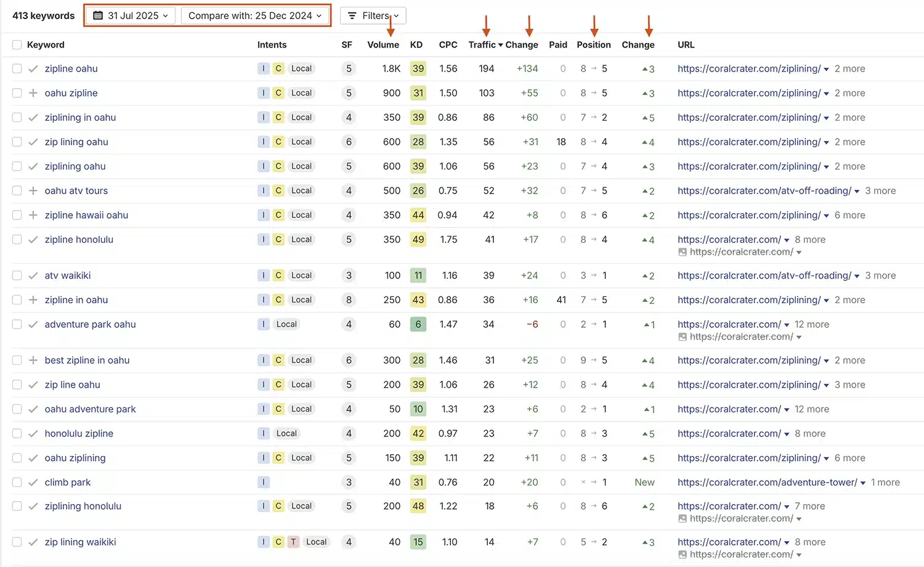The height and width of the screenshot is (567, 924).
Task: Click the C intent badge for oahu zipline
Action: point(278,93)
